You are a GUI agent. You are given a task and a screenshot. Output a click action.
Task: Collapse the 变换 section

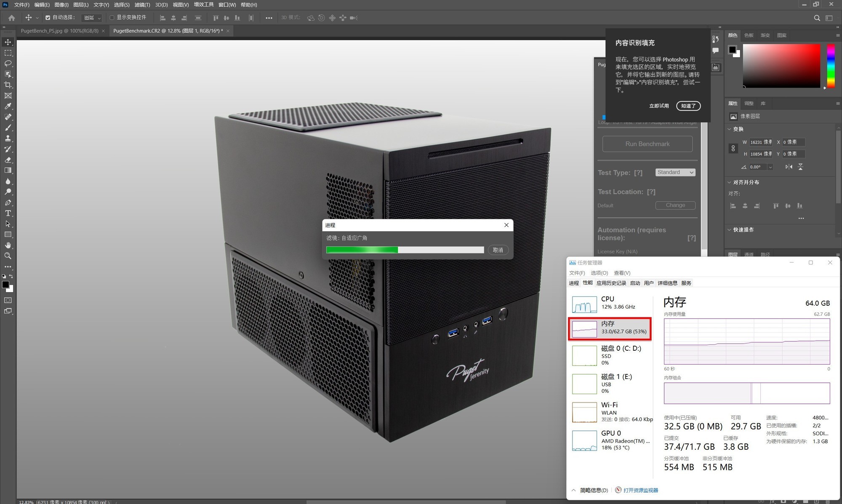click(x=730, y=129)
